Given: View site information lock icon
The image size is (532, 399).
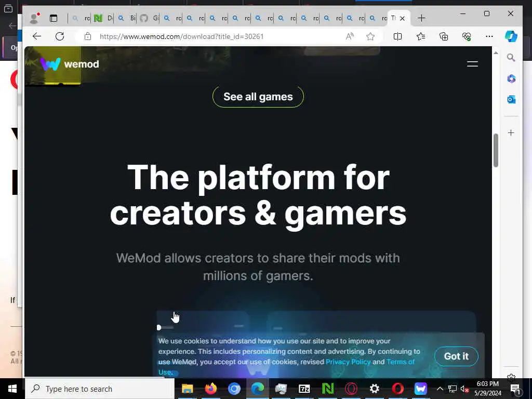Looking at the screenshot, I should pyautogui.click(x=87, y=36).
